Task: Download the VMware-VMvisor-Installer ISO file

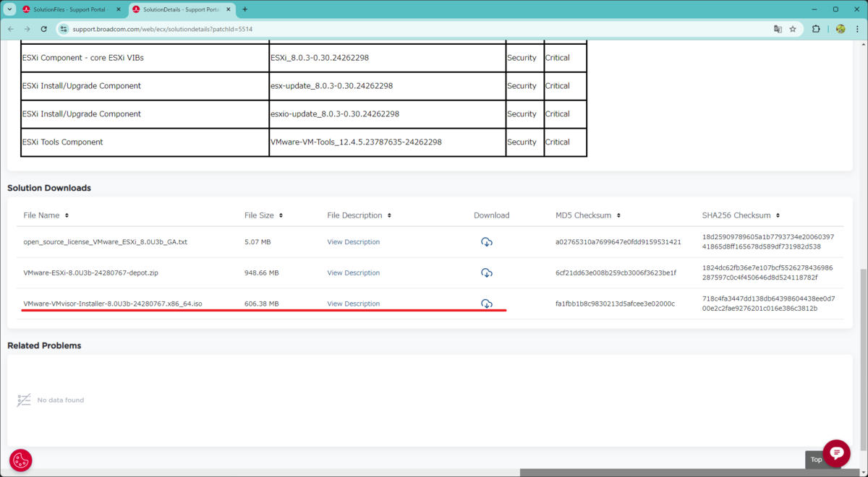Action: [487, 304]
